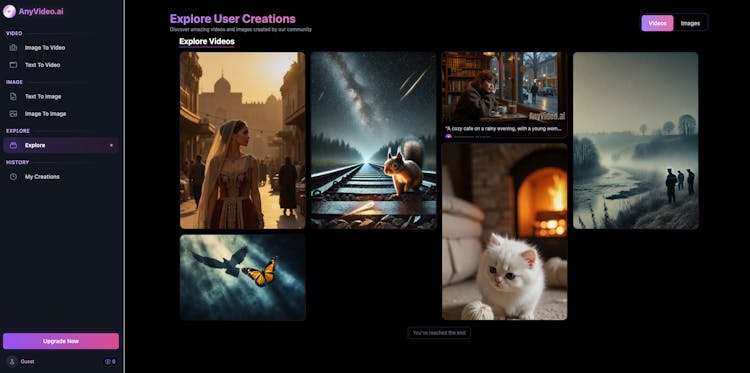Click the Guest user avatar icon
The width and height of the screenshot is (750, 373).
[x=12, y=362]
